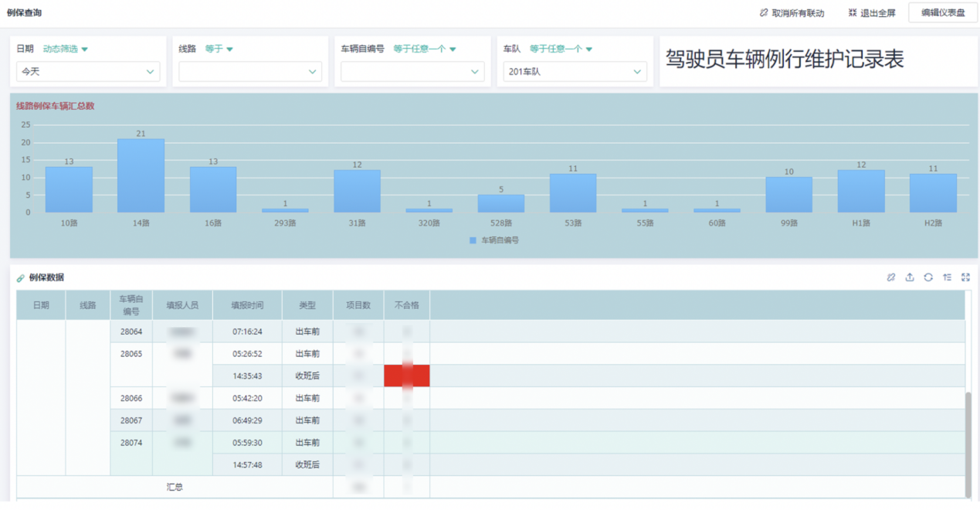Click the red highlighted 不合格 cell
Screen dimensions: 980x510
coord(407,376)
